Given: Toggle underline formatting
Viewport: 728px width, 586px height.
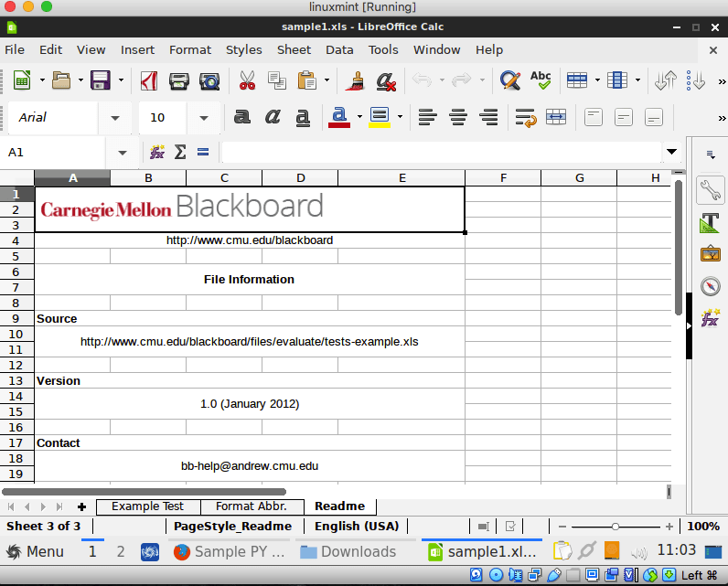Looking at the screenshot, I should 303,117.
